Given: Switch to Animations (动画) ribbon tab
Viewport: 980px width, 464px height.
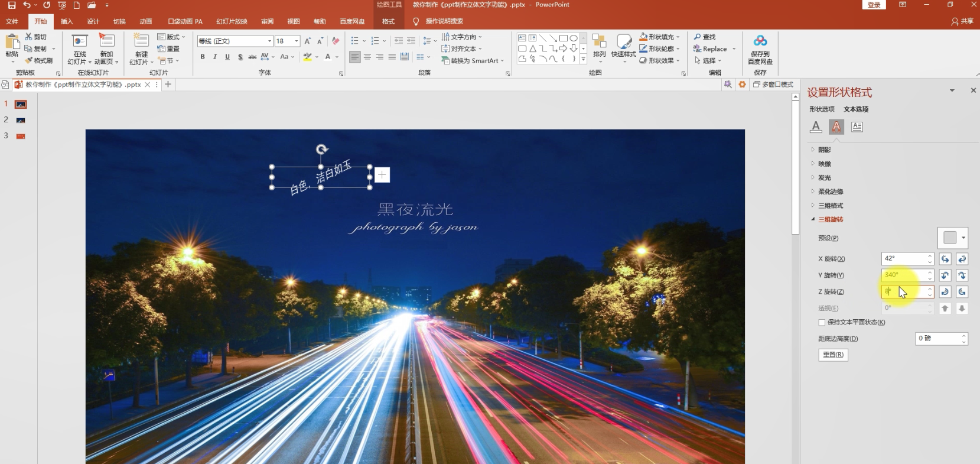Looking at the screenshot, I should pos(146,21).
